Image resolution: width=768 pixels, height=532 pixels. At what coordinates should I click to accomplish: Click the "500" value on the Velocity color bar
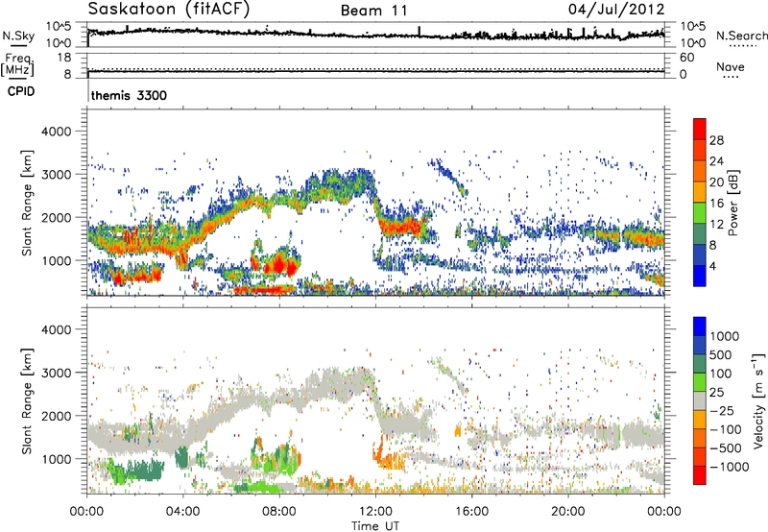click(x=721, y=355)
